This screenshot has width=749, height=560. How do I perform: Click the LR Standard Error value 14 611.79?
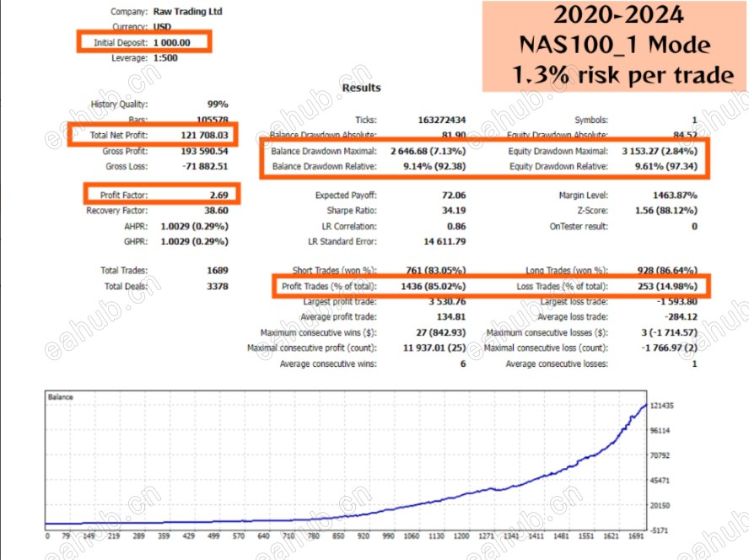click(x=445, y=241)
